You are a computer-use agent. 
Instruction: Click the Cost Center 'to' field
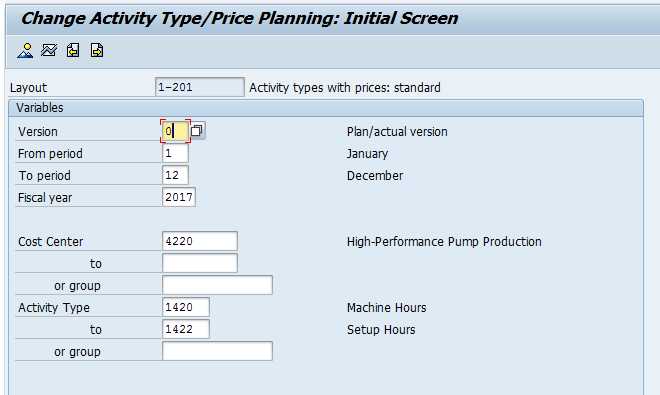200,263
